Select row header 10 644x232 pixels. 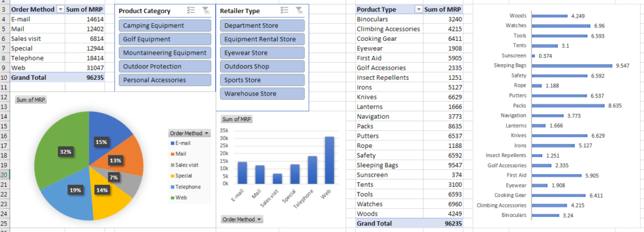coord(4,77)
